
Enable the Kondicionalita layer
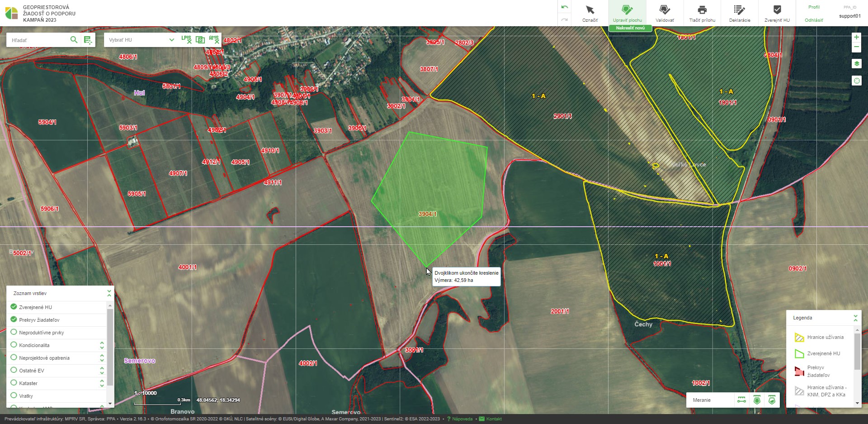(14, 345)
